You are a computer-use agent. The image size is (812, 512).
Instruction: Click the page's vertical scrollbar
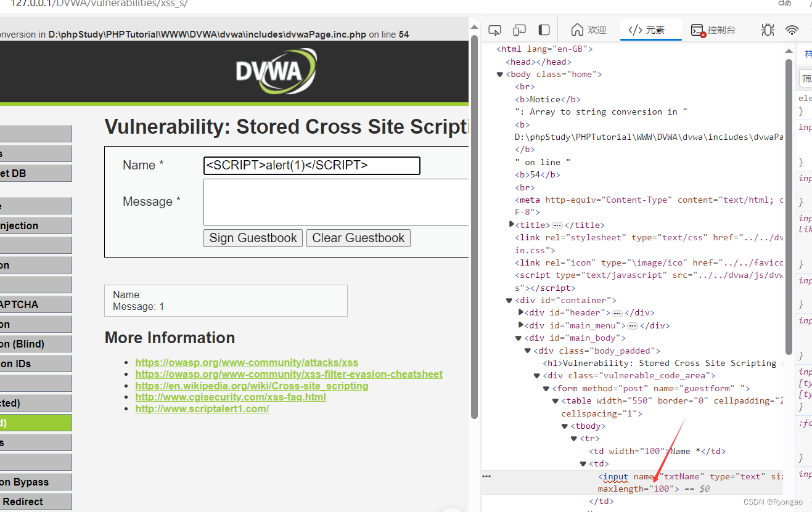tap(474, 228)
